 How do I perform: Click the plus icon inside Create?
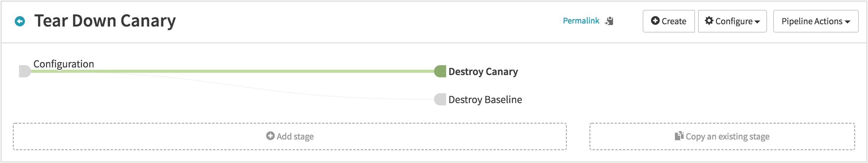[655, 21]
